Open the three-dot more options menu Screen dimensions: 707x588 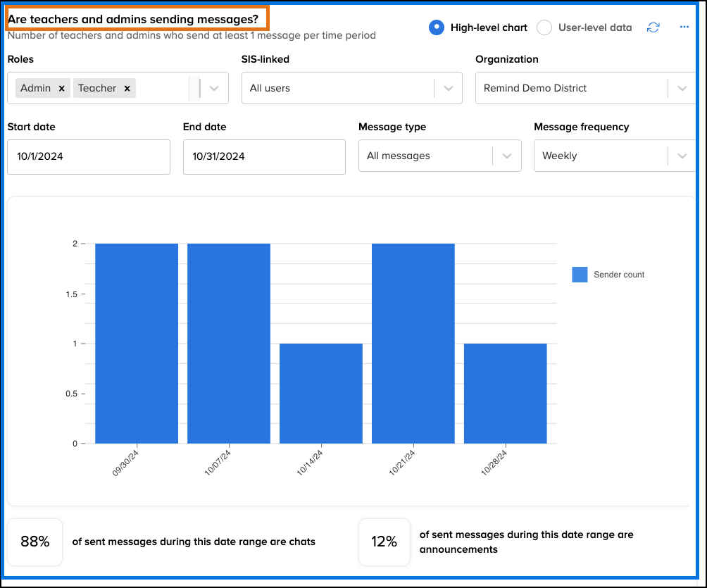pos(684,27)
